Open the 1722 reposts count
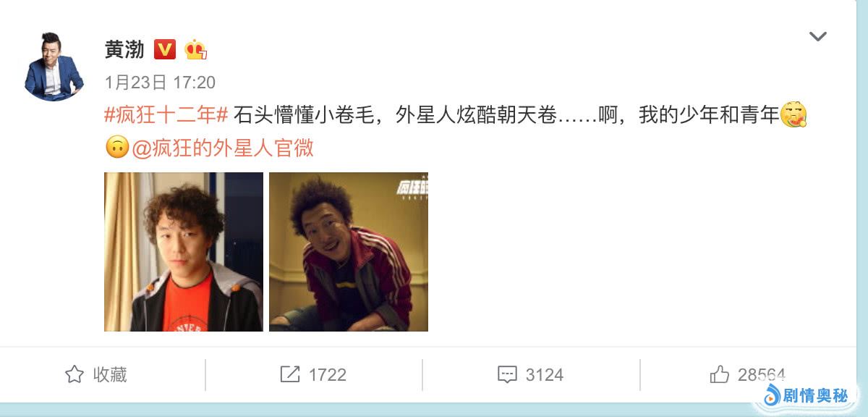 pos(328,375)
